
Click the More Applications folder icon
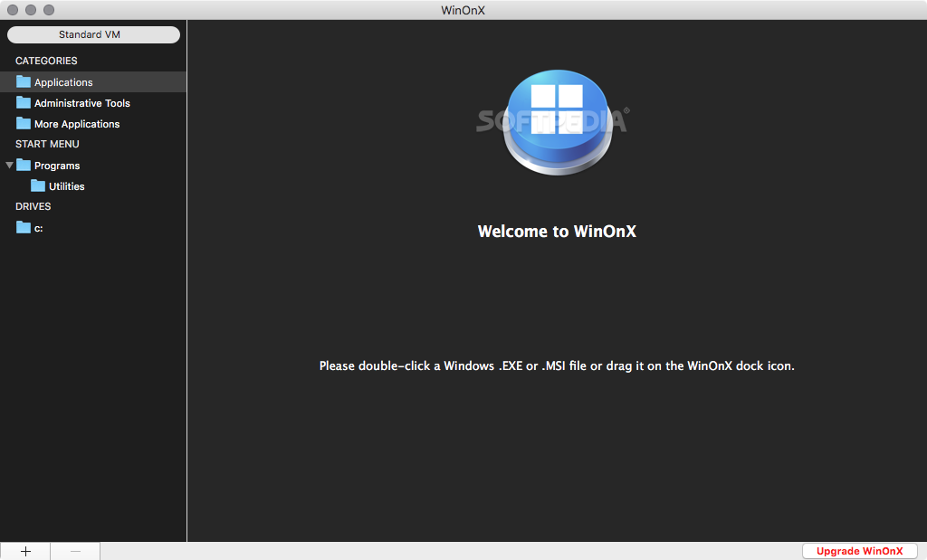point(23,123)
